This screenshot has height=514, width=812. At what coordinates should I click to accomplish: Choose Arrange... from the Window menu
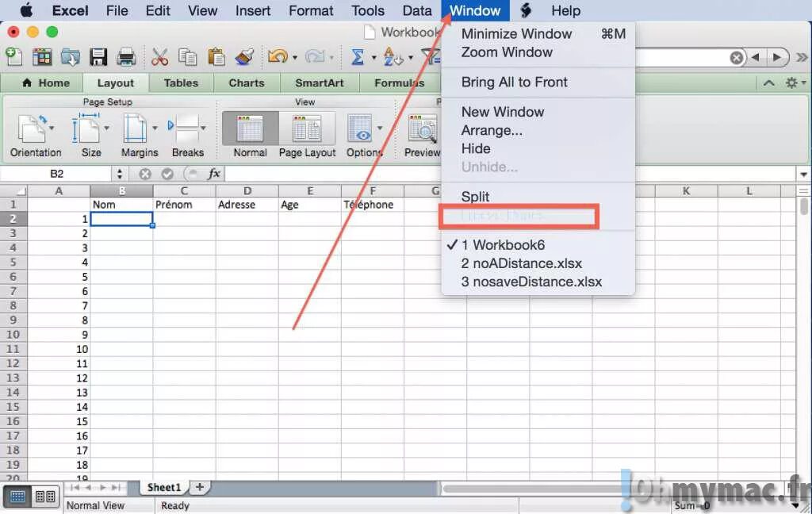coord(538,130)
